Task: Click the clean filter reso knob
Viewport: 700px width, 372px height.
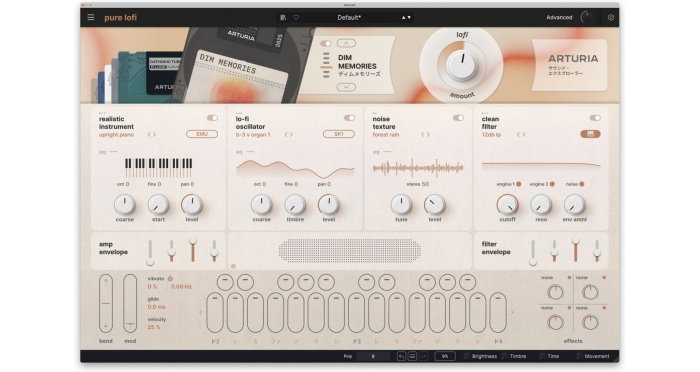Action: pyautogui.click(x=541, y=205)
